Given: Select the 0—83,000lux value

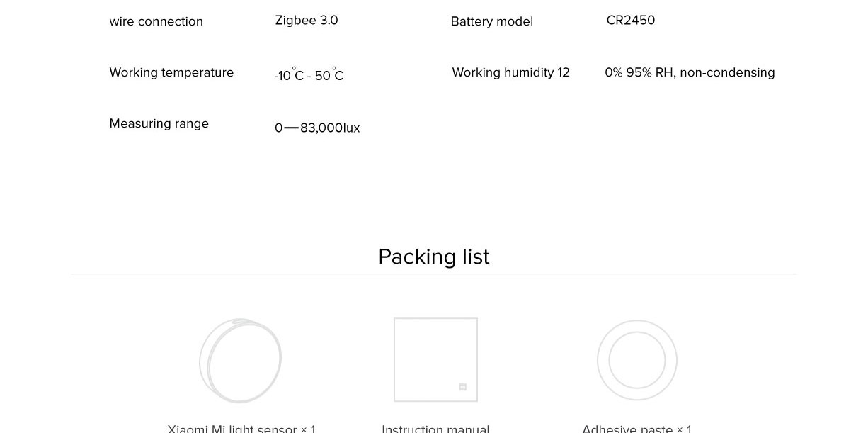Looking at the screenshot, I should (x=317, y=128).
